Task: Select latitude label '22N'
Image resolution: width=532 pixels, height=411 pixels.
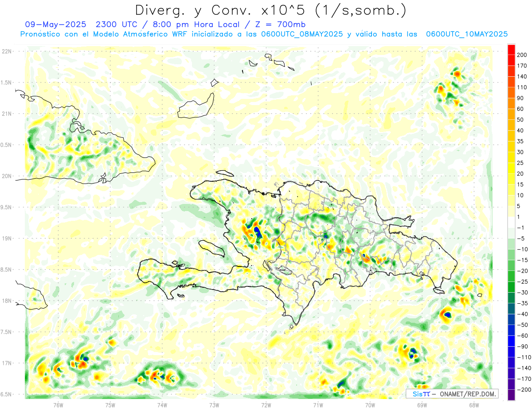Action: (7, 51)
